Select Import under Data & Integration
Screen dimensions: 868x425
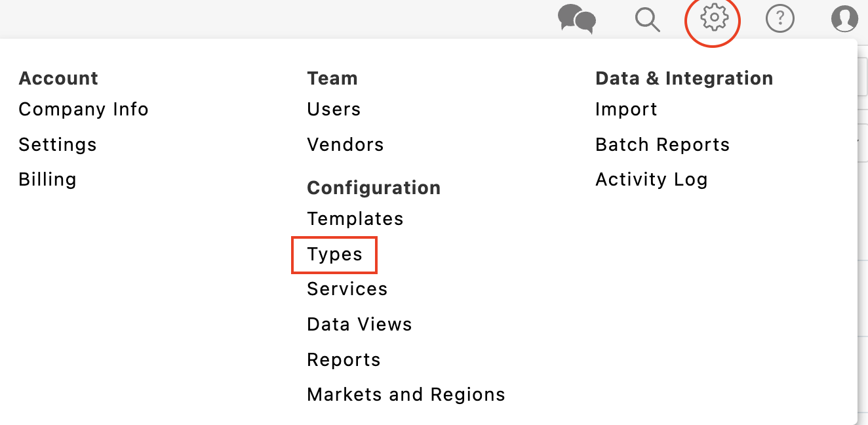pos(626,110)
